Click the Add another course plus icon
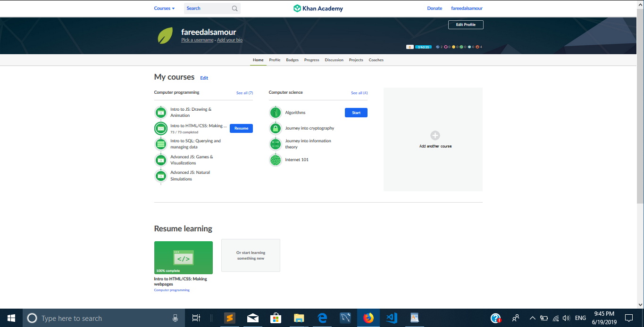 [435, 135]
